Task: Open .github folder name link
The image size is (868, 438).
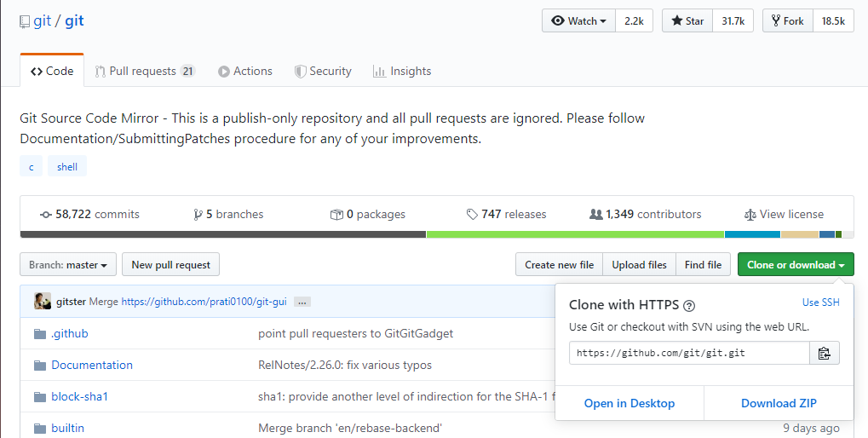Action: tap(70, 333)
